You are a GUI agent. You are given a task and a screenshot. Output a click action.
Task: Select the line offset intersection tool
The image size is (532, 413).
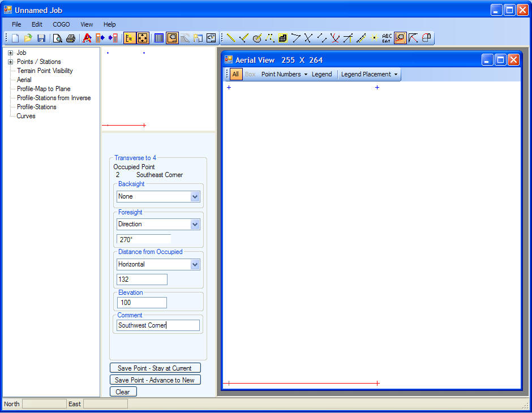tap(347, 38)
